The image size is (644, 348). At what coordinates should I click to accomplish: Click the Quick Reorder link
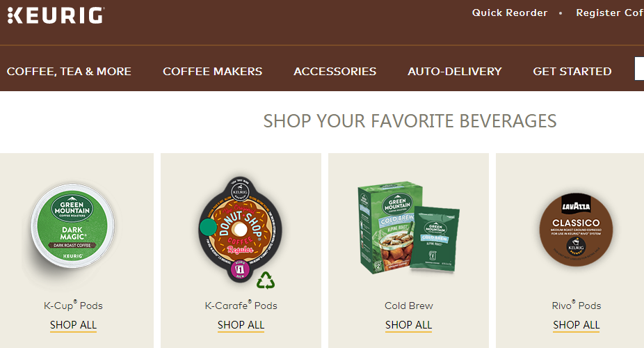pos(510,13)
